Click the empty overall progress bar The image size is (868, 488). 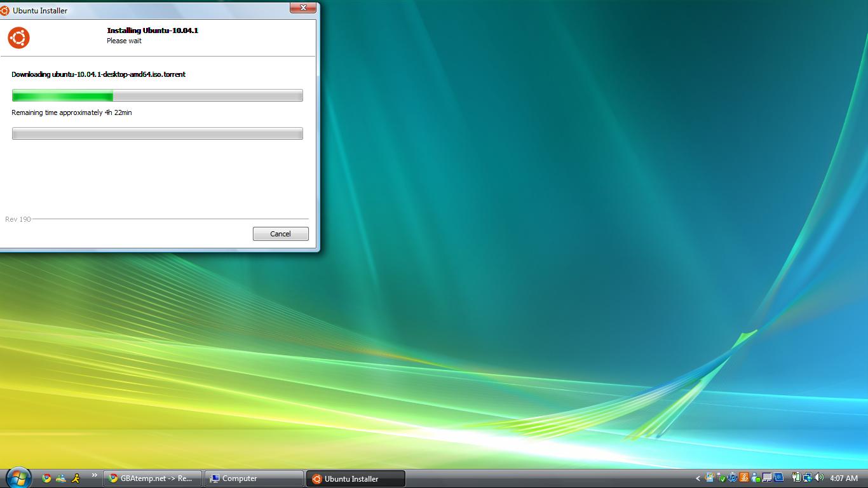coord(158,133)
